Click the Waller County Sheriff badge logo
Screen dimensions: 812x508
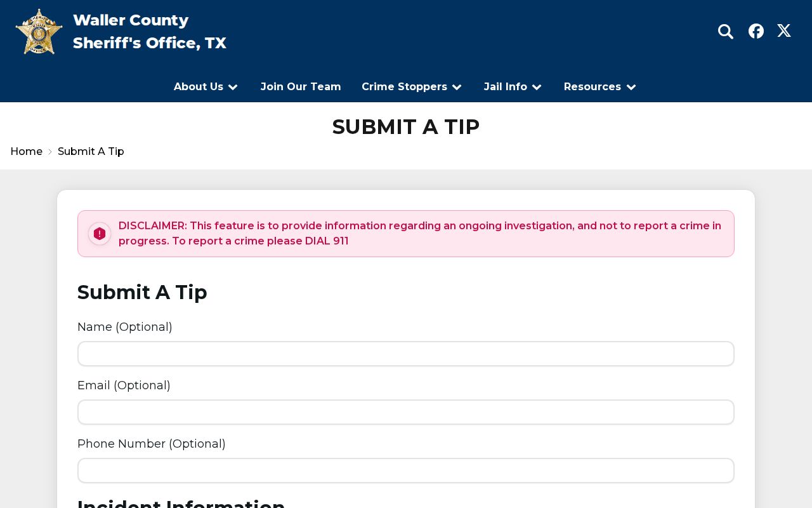pos(39,32)
